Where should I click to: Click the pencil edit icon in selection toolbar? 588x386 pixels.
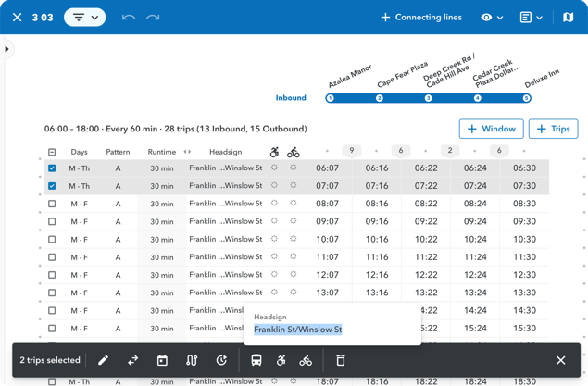click(103, 360)
